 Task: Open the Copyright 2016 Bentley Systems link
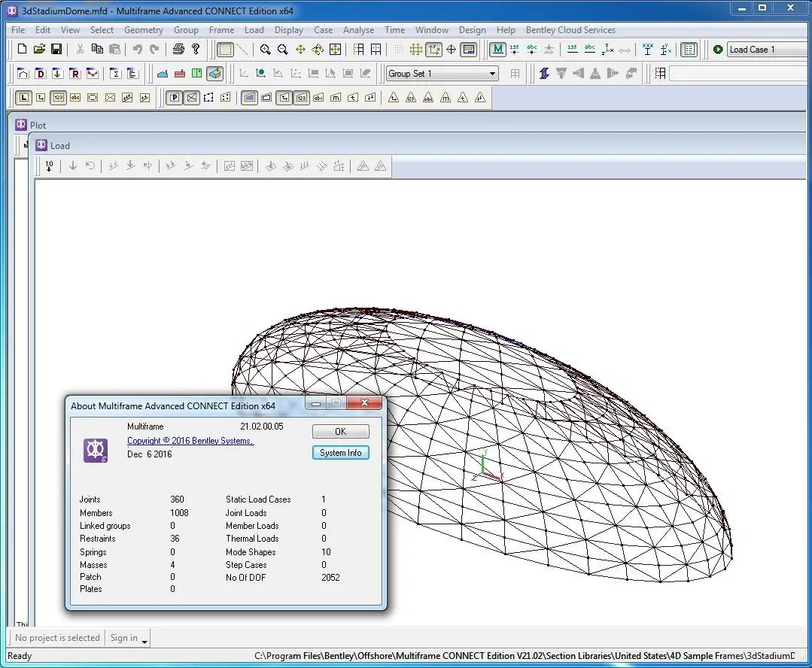(x=190, y=441)
